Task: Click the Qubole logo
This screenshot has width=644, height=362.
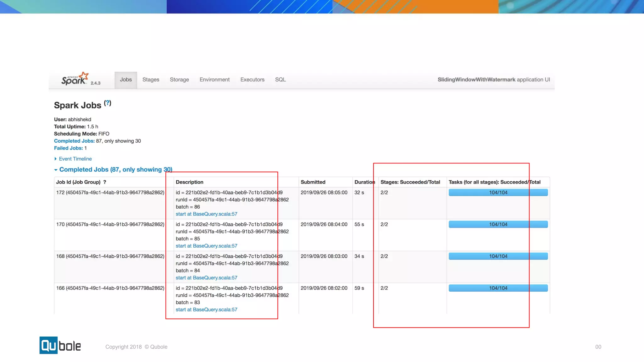Action: (x=60, y=345)
